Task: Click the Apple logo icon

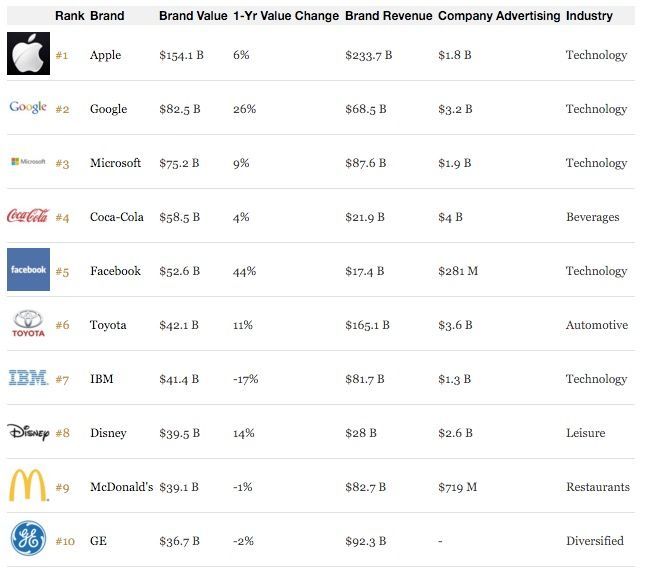Action: click(x=28, y=53)
